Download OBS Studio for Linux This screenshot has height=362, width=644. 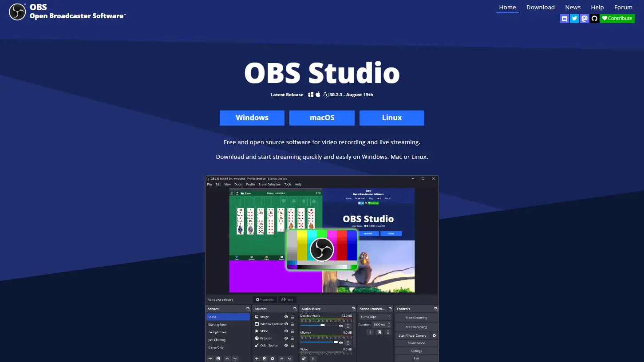(x=392, y=118)
